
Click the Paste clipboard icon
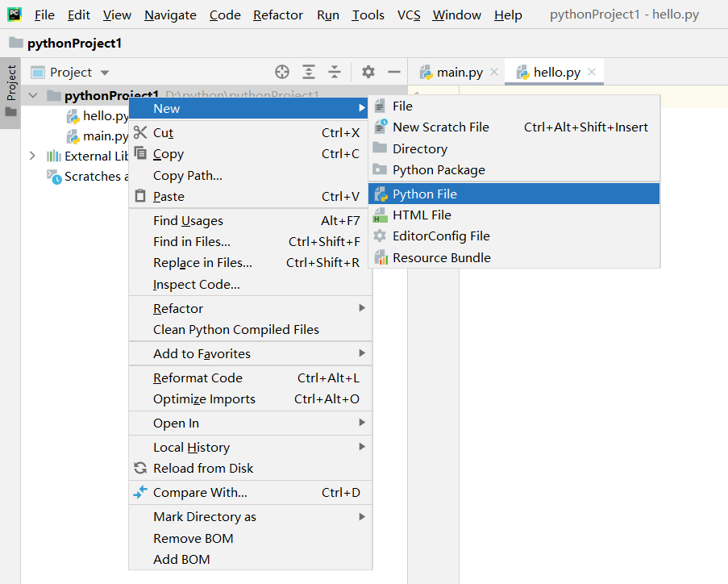[x=140, y=195]
